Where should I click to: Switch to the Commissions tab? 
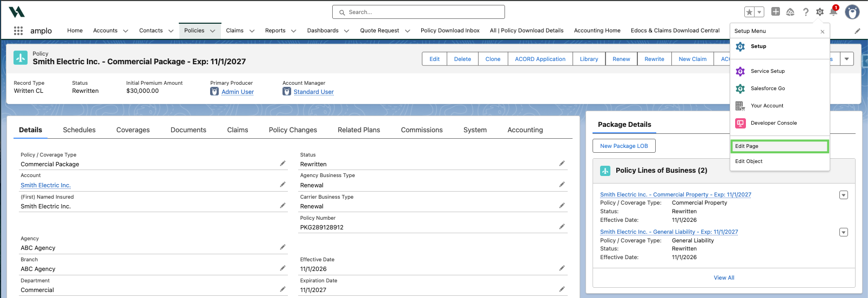point(422,130)
